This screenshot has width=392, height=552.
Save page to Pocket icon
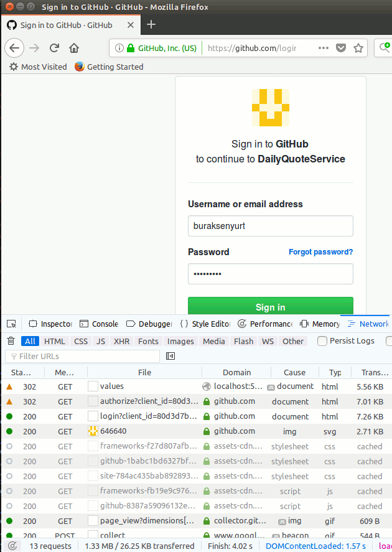(x=341, y=48)
